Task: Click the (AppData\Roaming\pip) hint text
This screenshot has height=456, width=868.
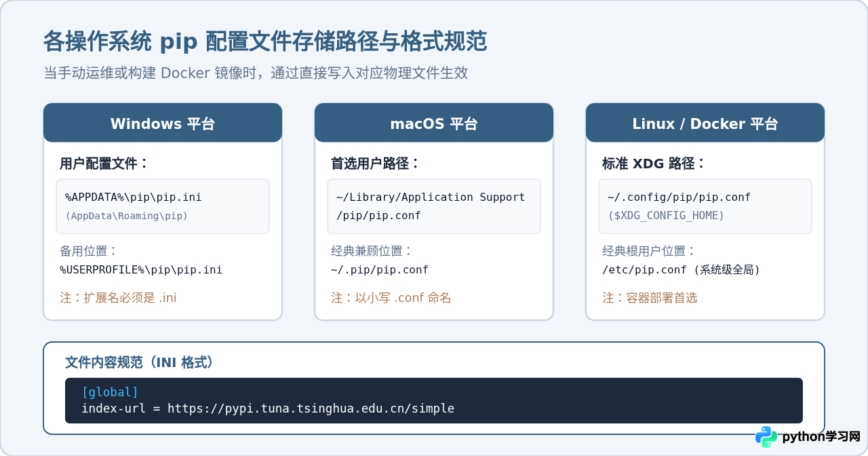Action: pyautogui.click(x=127, y=216)
